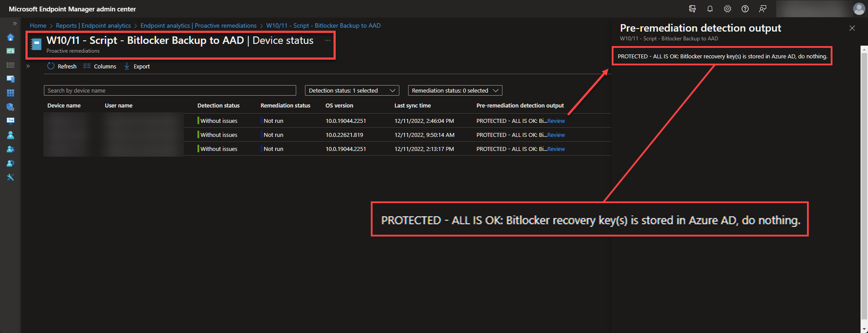Click the PROTECTED output text in panel
Image resolution: width=868 pixels, height=333 pixels.
[722, 56]
